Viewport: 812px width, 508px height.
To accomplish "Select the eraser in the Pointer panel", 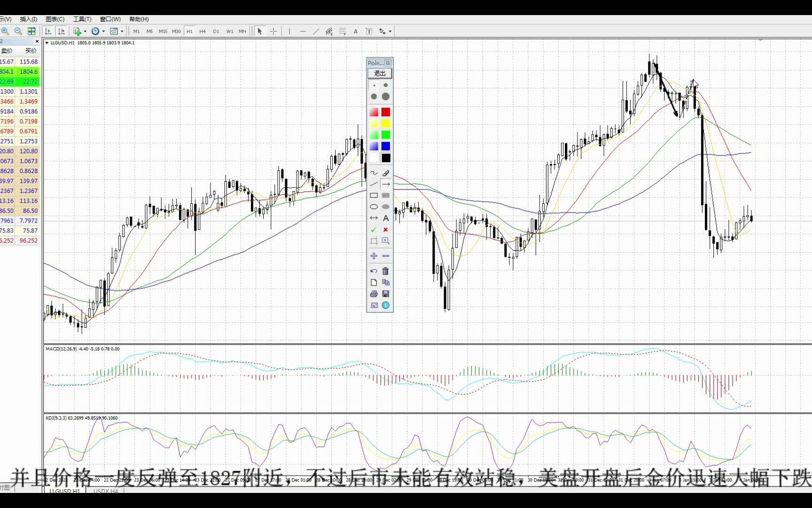I will pyautogui.click(x=386, y=173).
